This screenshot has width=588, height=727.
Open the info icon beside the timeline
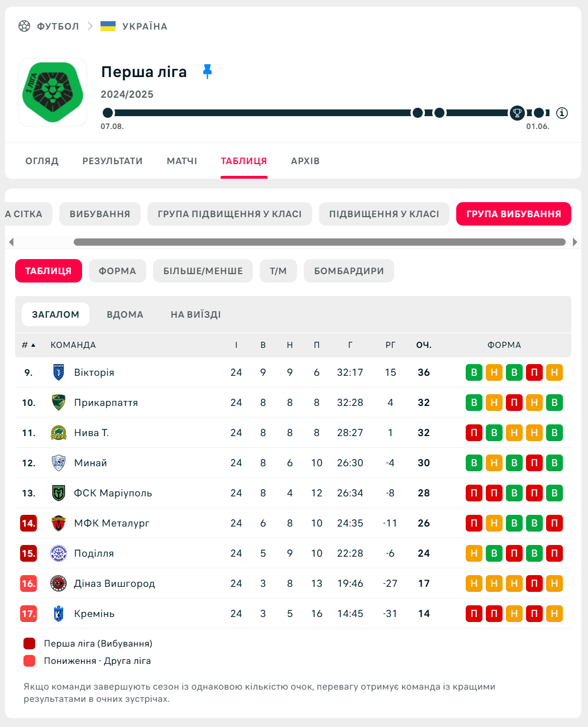(x=562, y=113)
